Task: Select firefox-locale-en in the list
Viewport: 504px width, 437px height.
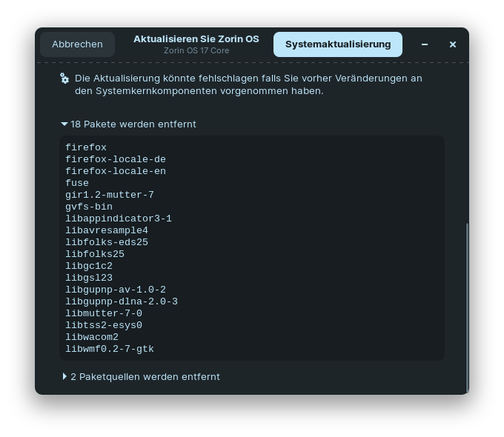Action: [116, 171]
